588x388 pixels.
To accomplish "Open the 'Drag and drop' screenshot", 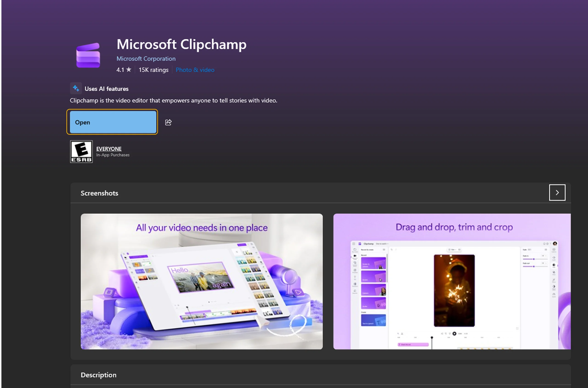I will click(x=452, y=281).
